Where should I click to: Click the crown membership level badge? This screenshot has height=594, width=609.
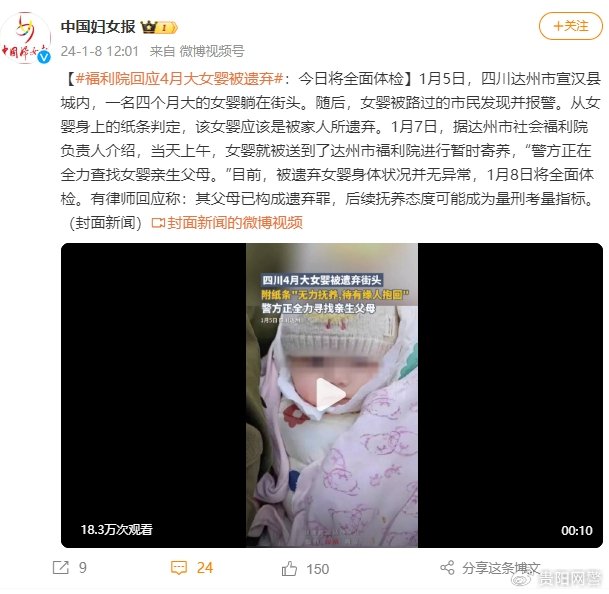159,27
